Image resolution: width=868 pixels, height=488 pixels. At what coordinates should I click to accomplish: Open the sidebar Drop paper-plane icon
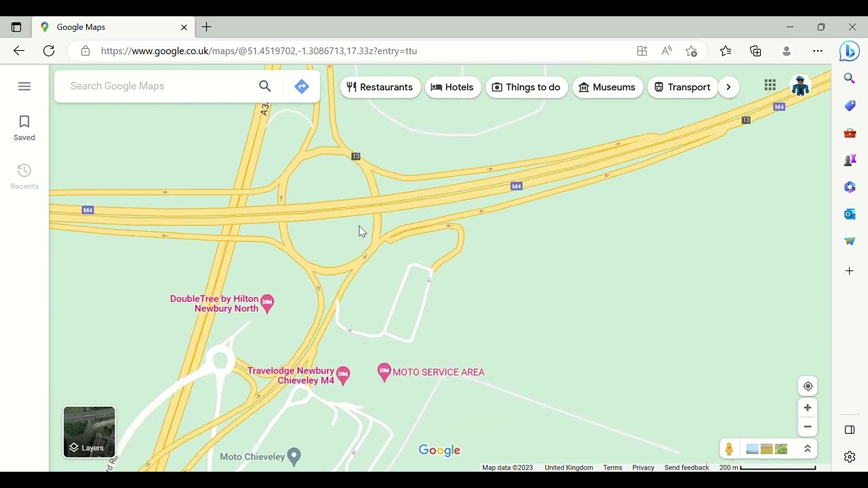[x=850, y=241]
